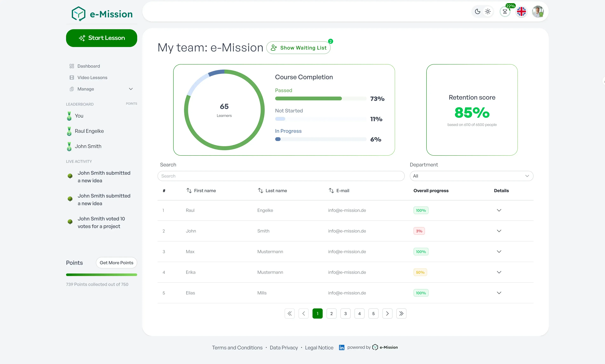605x364 pixels.
Task: Expand details for Erika Mustermann row
Action: coord(499,272)
